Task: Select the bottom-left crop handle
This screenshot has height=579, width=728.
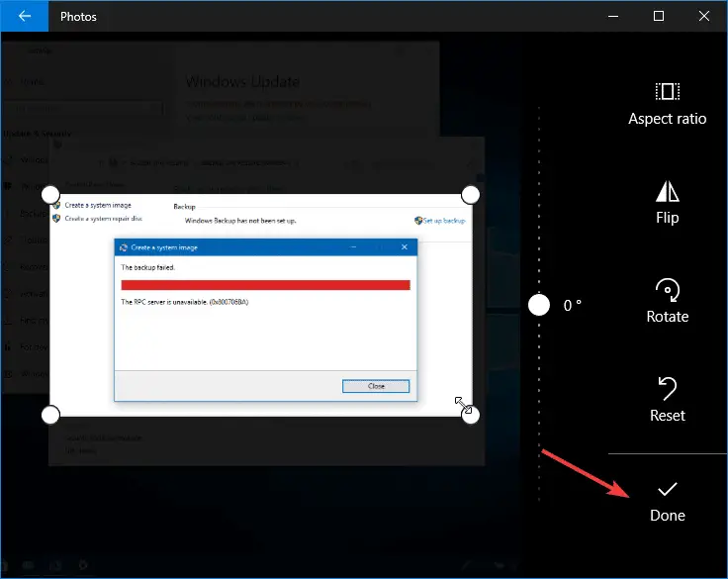Action: click(x=50, y=415)
